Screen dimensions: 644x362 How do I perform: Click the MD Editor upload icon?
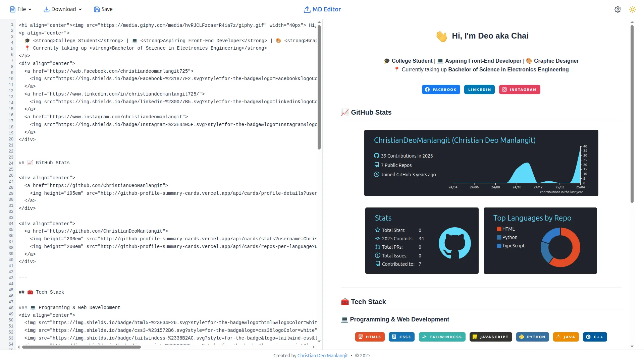coord(307,10)
